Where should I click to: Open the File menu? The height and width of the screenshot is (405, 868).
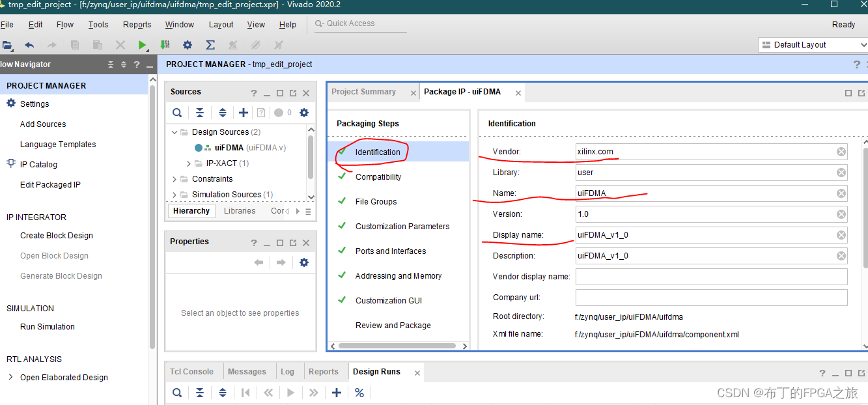pyautogui.click(x=7, y=25)
